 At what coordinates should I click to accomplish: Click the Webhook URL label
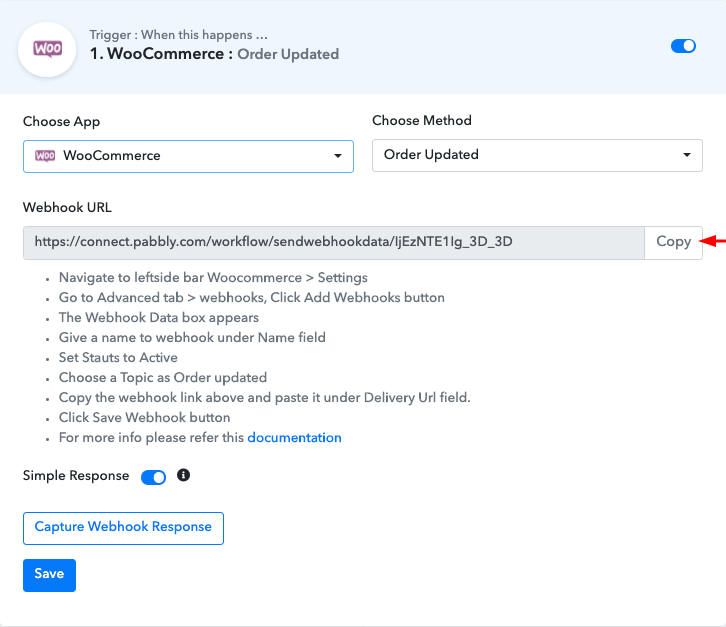click(x=67, y=207)
